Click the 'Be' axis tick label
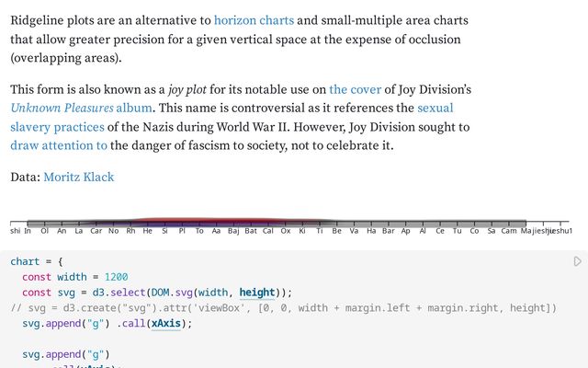Viewport: 588px width, 368px height. [337, 232]
